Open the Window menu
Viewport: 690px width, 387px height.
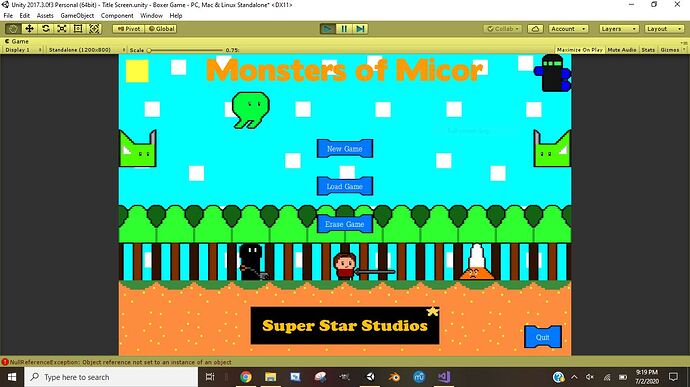coord(151,15)
